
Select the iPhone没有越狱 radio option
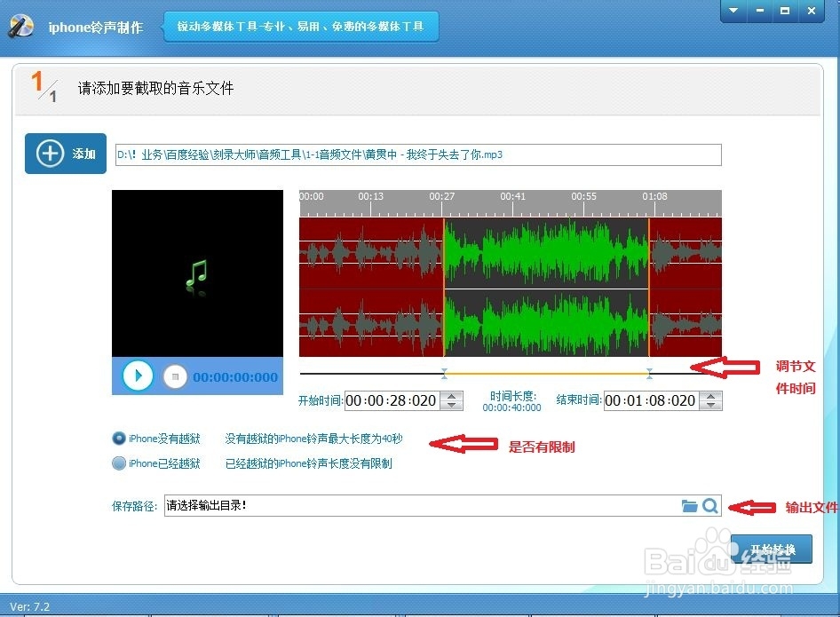pos(118,439)
